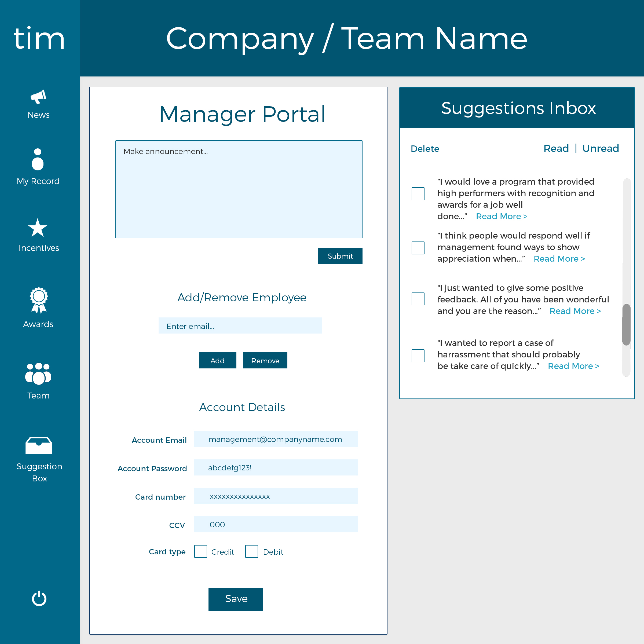Screen dimensions: 644x644
Task: Expand the positive feedback suggestion via Read More
Action: pyautogui.click(x=575, y=311)
